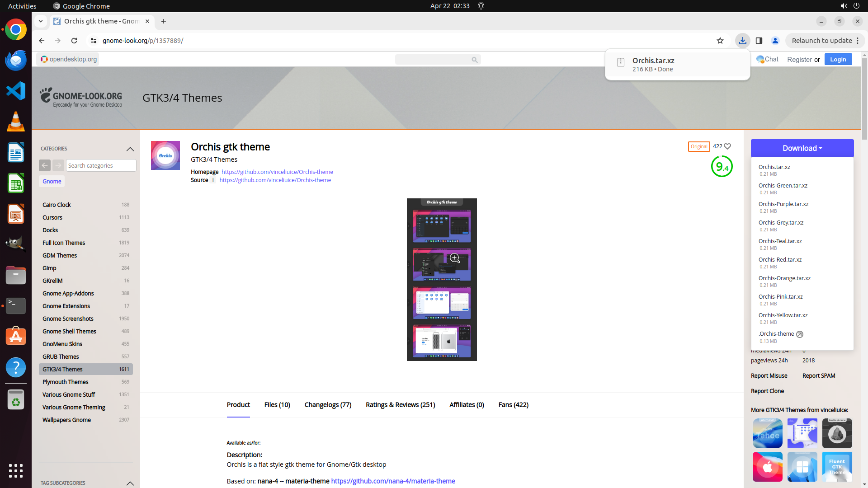Download the Orchis-Purple.tar.xz file
This screenshot has height=488, width=868.
783,204
